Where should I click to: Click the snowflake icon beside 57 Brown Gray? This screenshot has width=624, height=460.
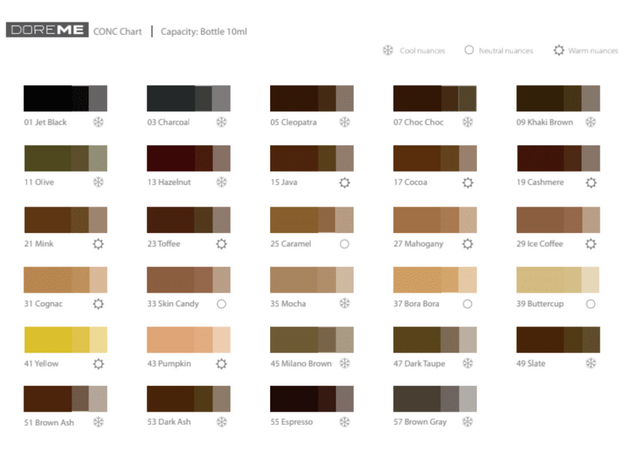click(468, 422)
